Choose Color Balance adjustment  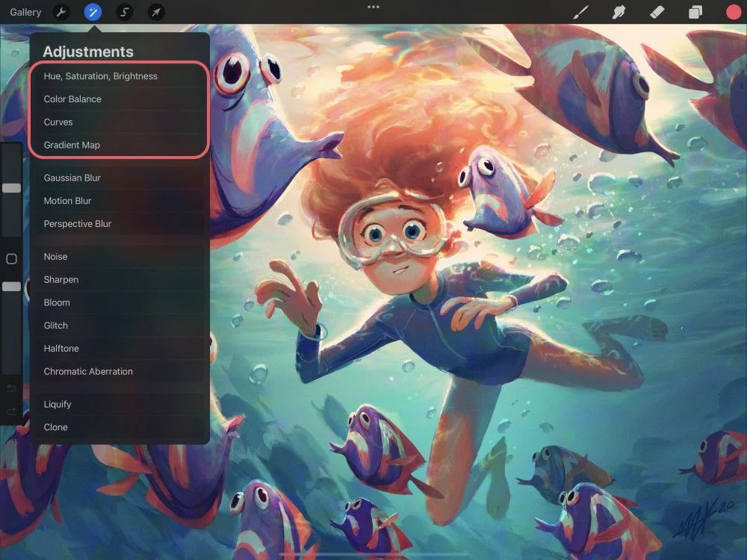[119, 99]
